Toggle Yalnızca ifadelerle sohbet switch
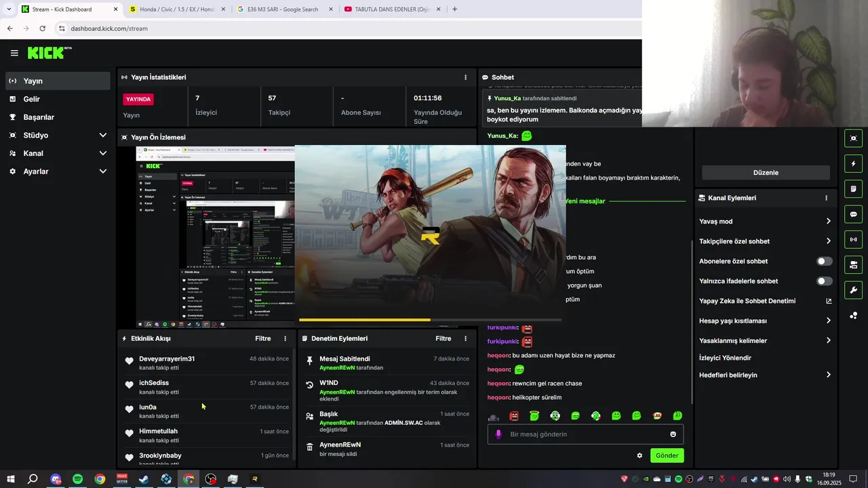 point(825,281)
